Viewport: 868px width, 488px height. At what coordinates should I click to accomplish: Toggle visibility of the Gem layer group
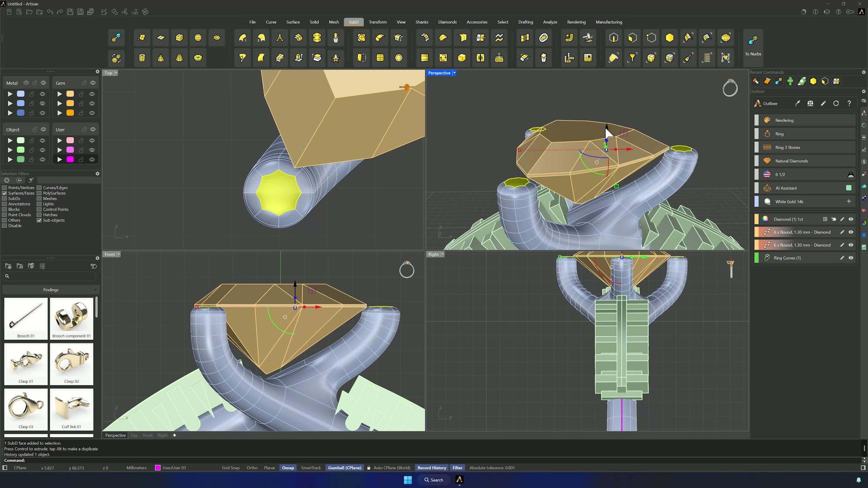point(93,83)
